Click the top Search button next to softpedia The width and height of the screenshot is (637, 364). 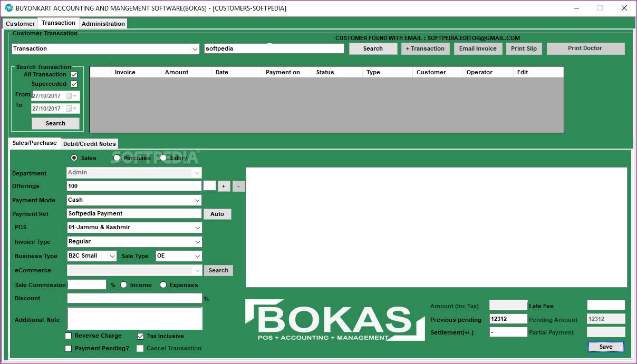(x=373, y=48)
